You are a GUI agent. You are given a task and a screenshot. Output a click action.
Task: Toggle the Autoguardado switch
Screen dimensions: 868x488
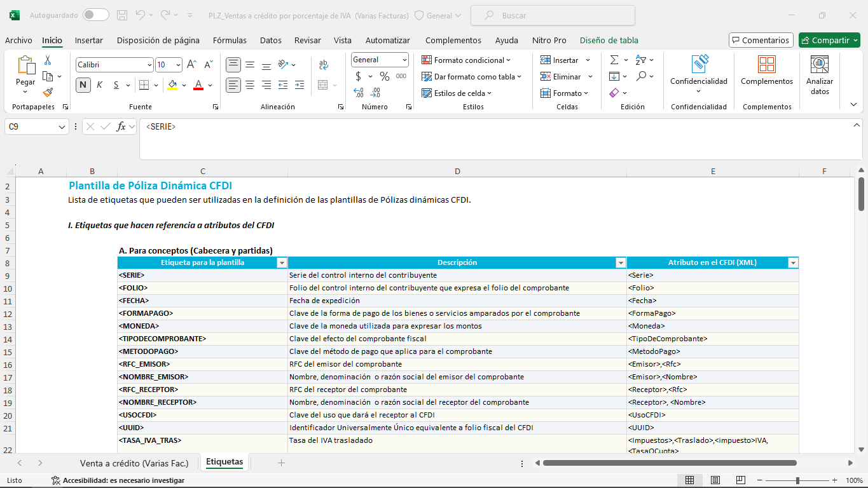coord(95,15)
